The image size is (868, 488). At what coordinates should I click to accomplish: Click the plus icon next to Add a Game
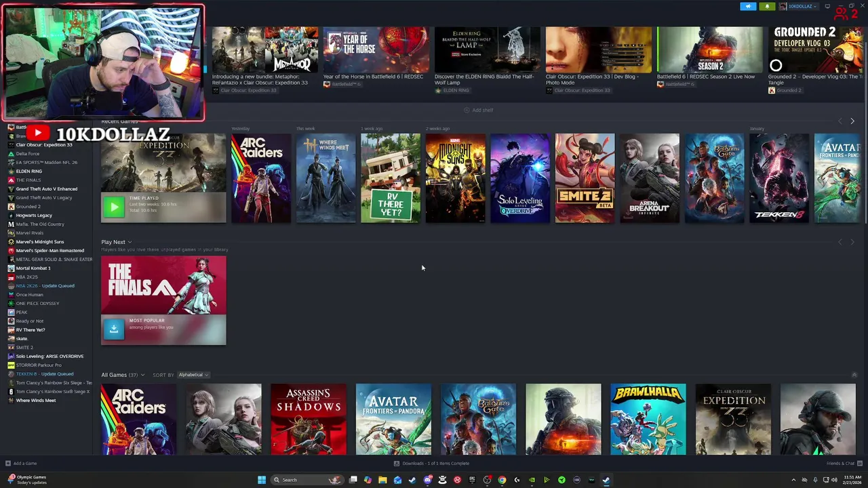(x=7, y=464)
